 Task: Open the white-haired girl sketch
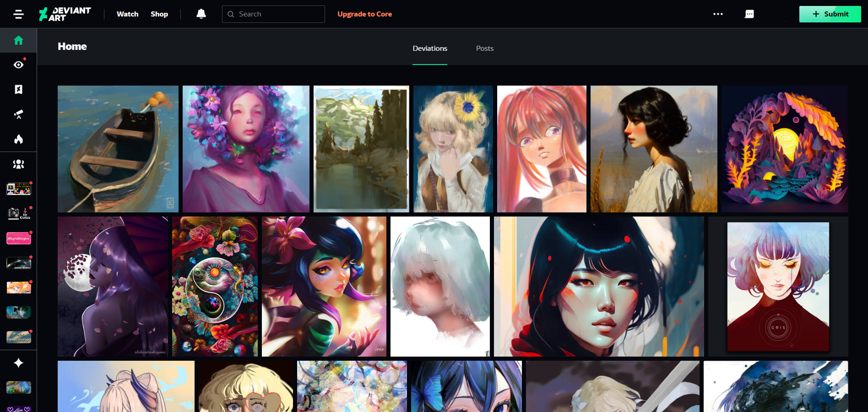[440, 287]
